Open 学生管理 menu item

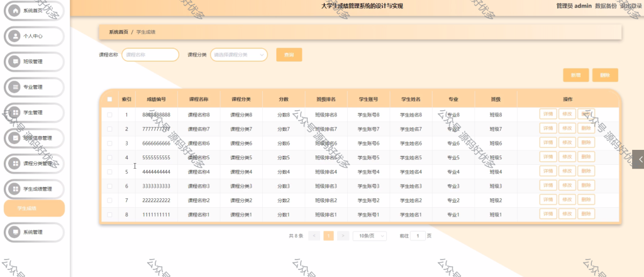click(x=34, y=113)
